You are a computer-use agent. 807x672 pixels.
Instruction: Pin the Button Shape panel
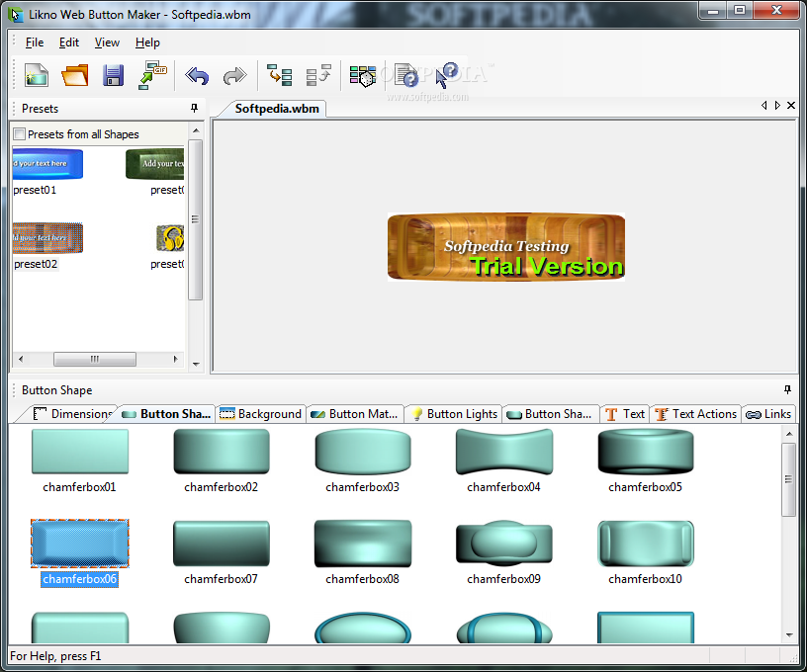[787, 389]
